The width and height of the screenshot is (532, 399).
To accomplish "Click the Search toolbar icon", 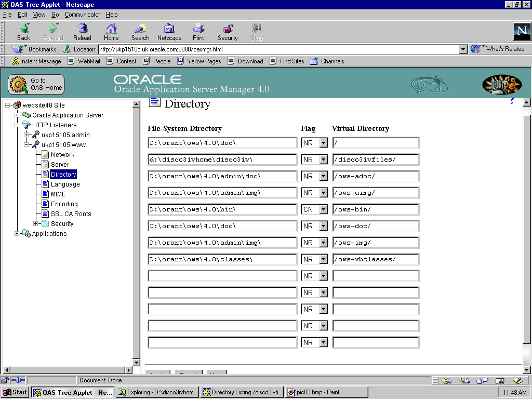I will click(x=140, y=32).
